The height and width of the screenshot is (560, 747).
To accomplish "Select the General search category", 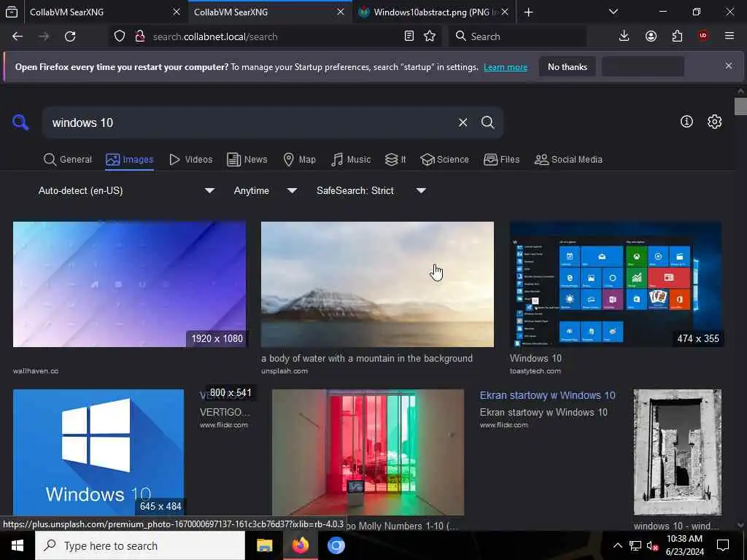I will tap(68, 160).
